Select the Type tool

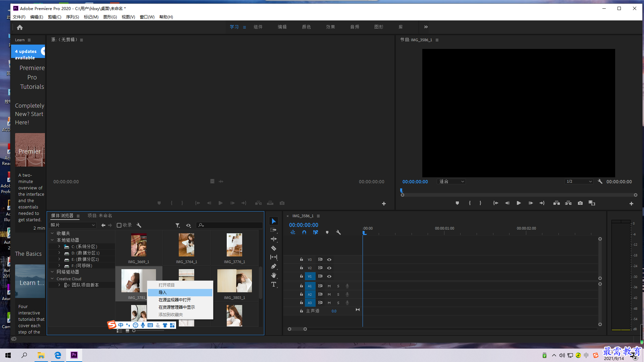pyautogui.click(x=274, y=284)
